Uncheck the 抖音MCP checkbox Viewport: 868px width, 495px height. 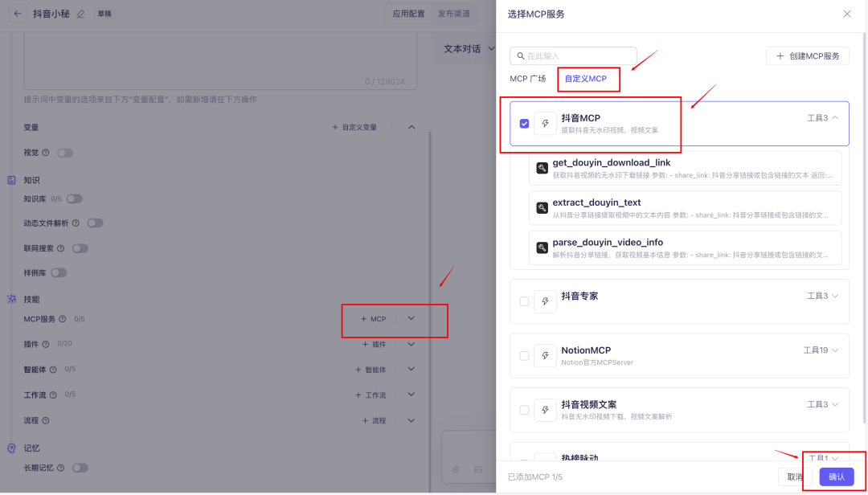(x=524, y=124)
